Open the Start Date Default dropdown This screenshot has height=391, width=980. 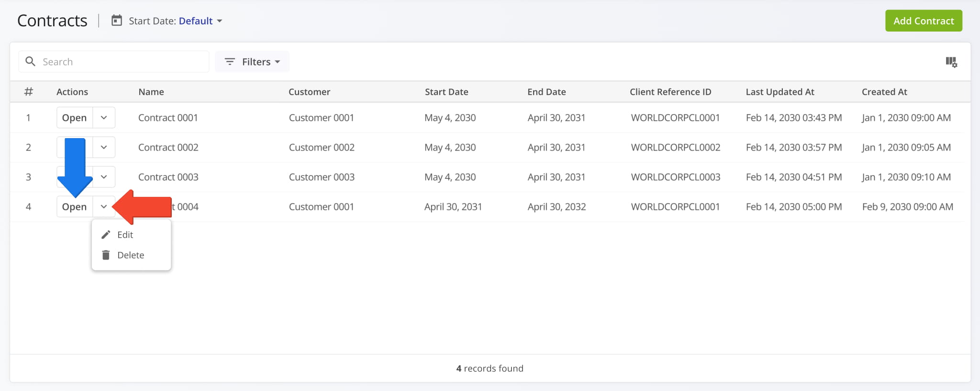tap(200, 21)
